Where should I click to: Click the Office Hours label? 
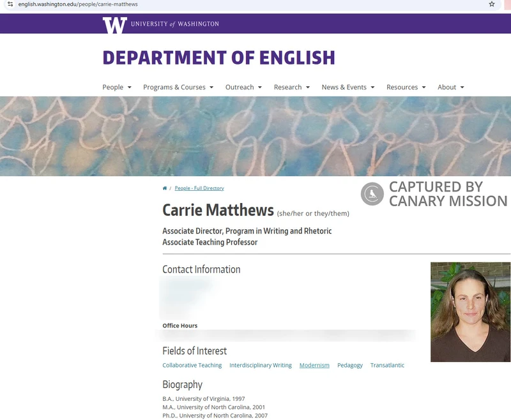click(x=180, y=326)
